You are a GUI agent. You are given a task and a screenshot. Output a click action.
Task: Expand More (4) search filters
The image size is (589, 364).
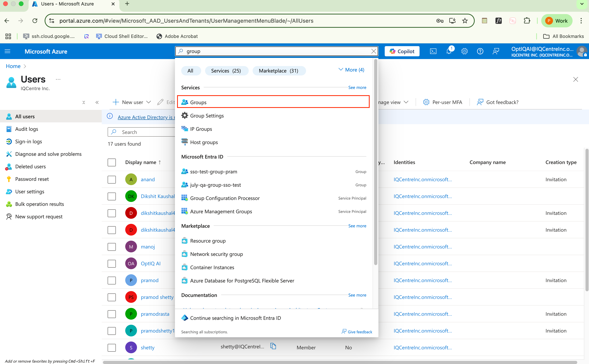point(351,70)
